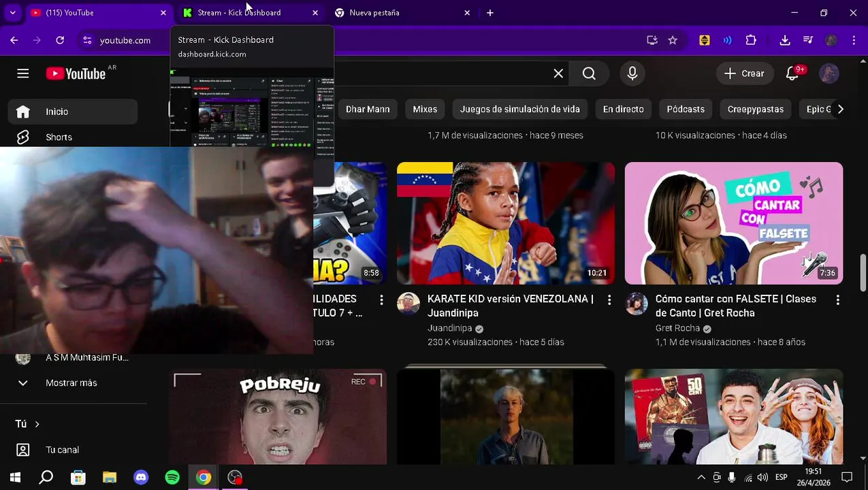Open the Juandinipa channel avatar

click(408, 304)
